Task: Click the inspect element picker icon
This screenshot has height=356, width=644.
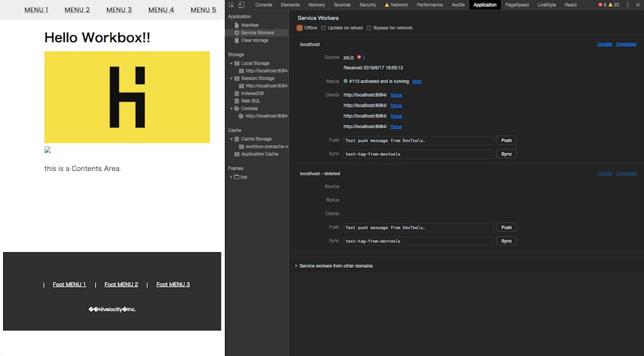Action: click(x=231, y=5)
